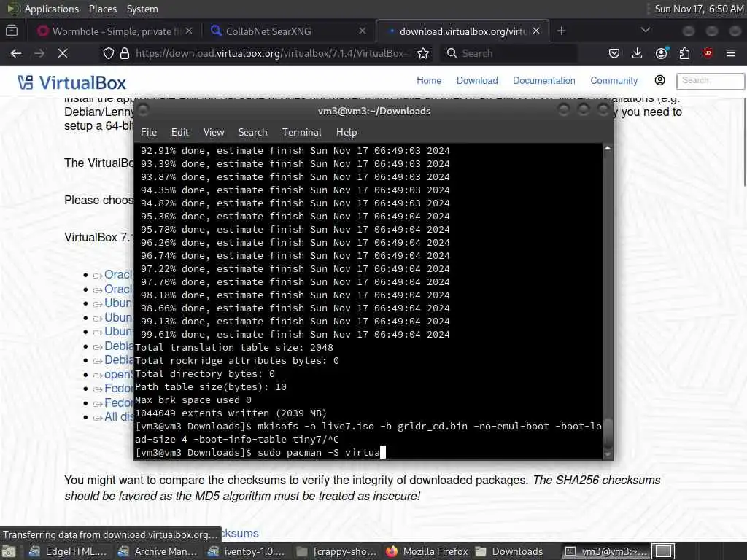
Task: Click the Firefox forward arrow button
Action: pyautogui.click(x=39, y=53)
